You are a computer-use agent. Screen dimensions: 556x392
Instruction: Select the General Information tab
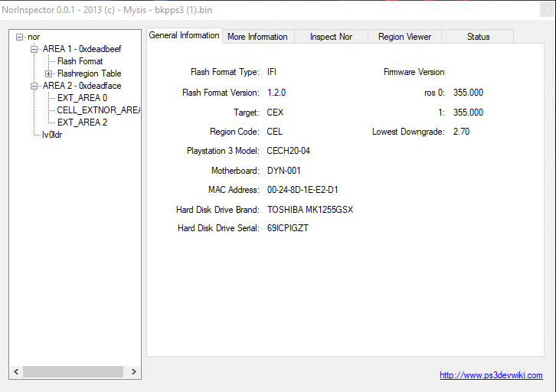pyautogui.click(x=184, y=35)
